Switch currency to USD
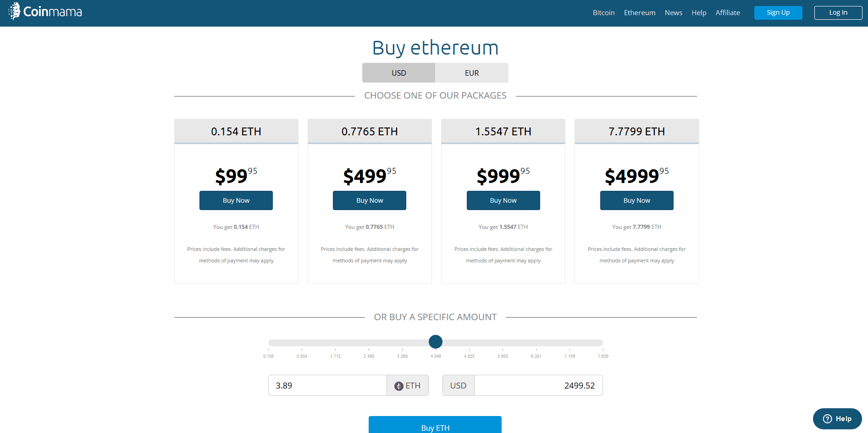 coord(398,73)
